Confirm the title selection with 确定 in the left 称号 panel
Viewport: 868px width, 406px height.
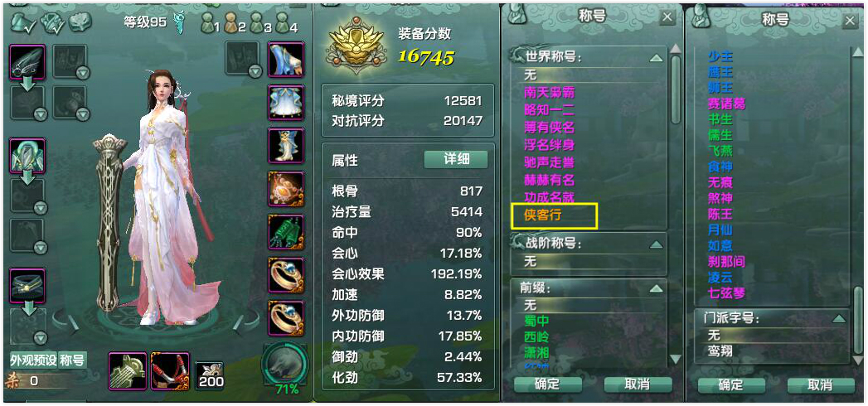(547, 384)
